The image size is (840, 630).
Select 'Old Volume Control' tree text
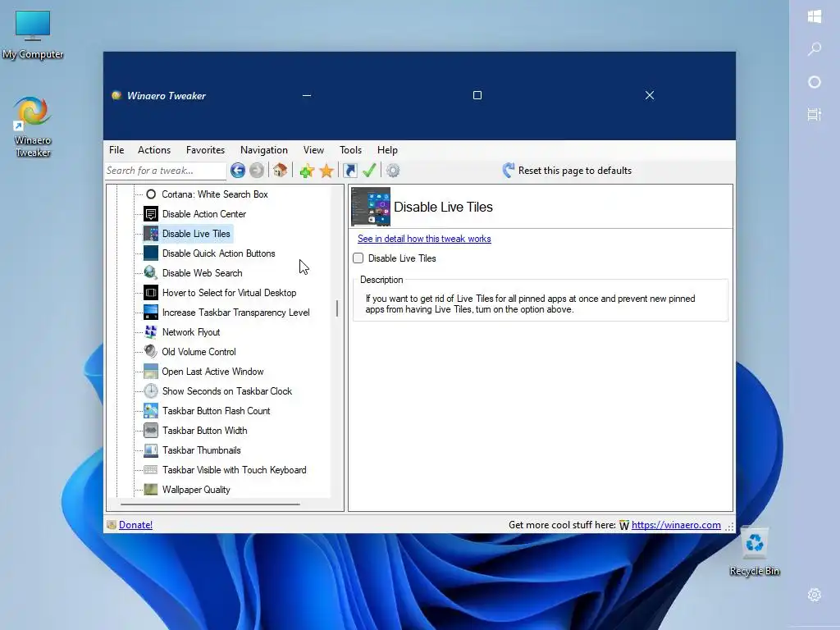click(x=199, y=351)
